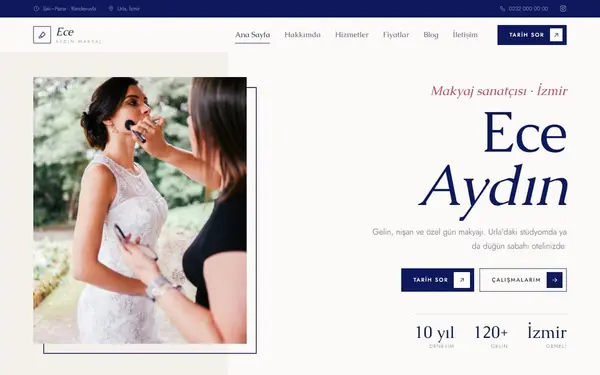
Task: Call the 0232 000 00 00 number
Action: [x=528, y=8]
